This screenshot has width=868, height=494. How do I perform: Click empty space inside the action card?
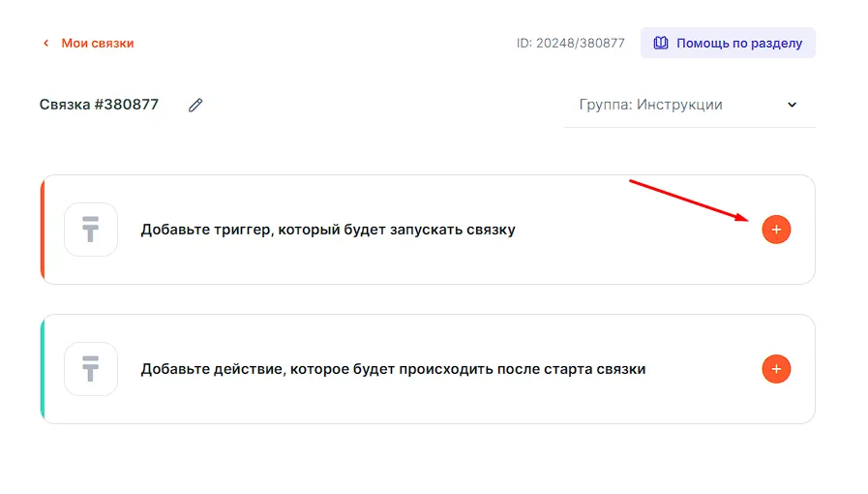coord(697,397)
